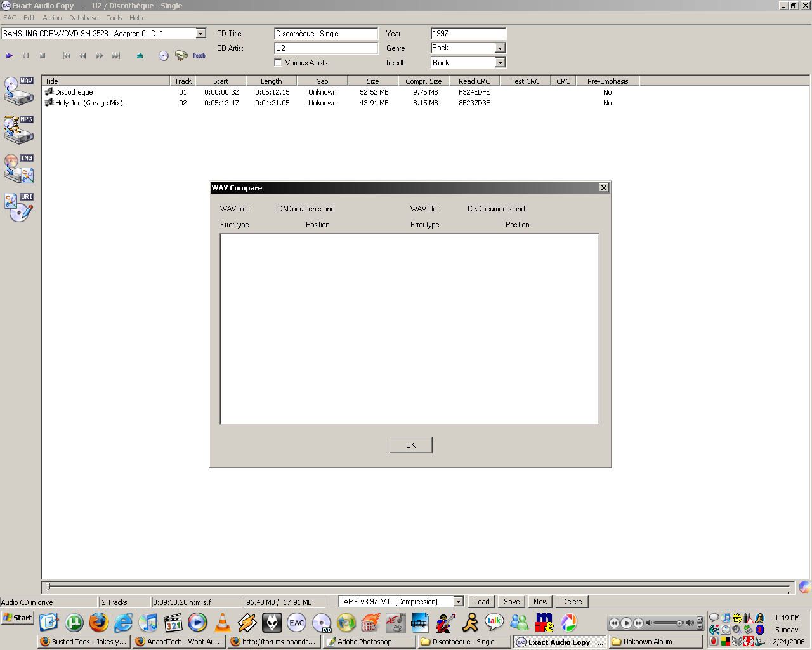Enable the Various Artists checkbox
Screen dimensions: 812x650
[278, 63]
